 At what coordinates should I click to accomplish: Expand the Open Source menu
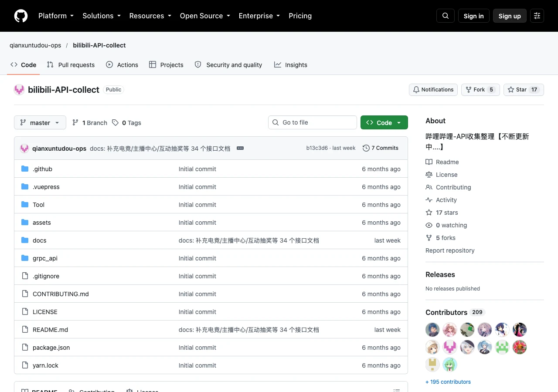(205, 16)
